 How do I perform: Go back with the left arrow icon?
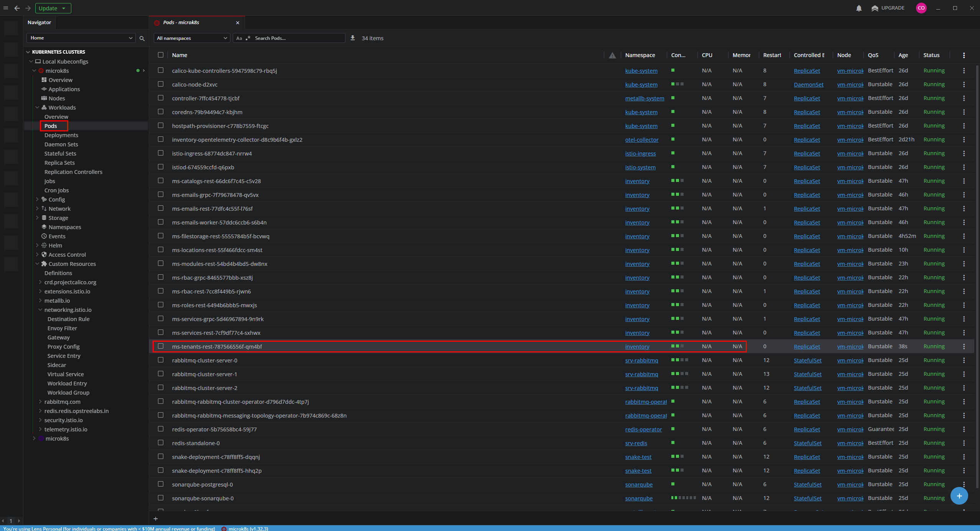17,8
